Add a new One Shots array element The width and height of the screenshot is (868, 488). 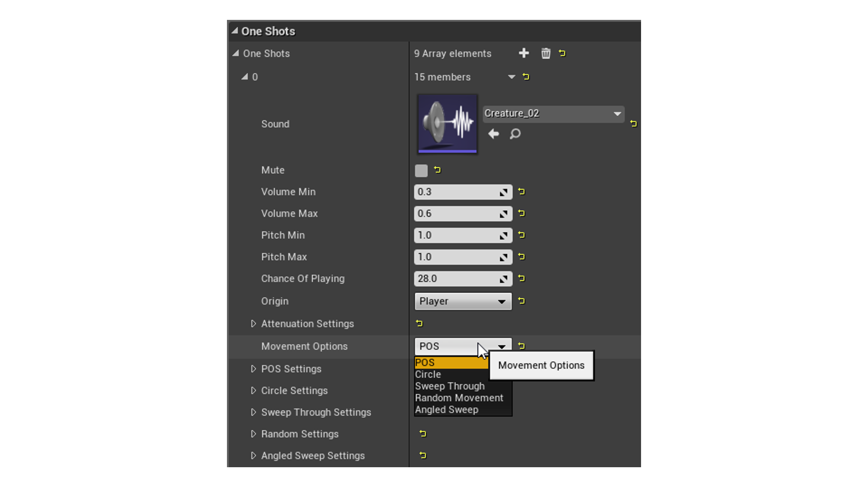[x=524, y=53]
